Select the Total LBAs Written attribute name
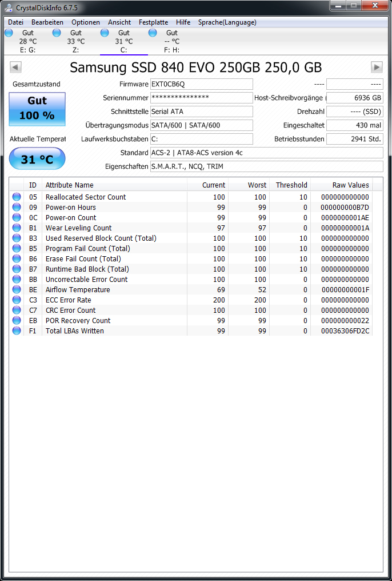Viewport: 392px width, 581px height. 74,331
